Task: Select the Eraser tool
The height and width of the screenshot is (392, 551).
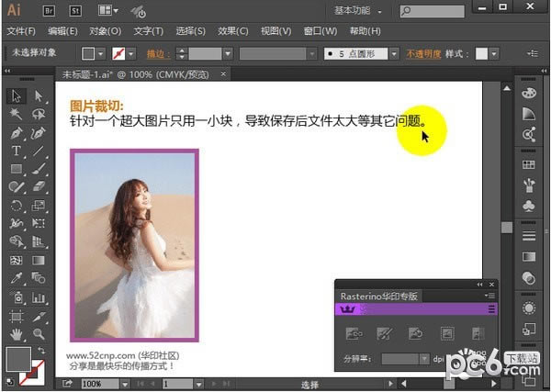Action: 39,186
